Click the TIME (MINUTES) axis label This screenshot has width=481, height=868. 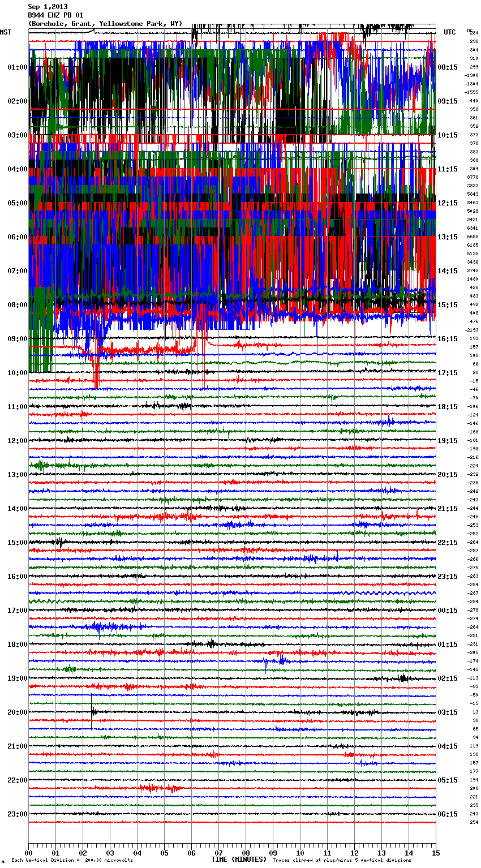[239, 860]
